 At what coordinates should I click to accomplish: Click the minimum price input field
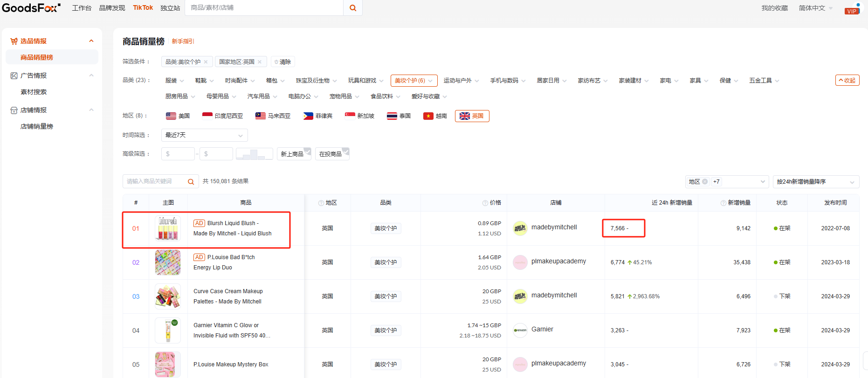coord(178,154)
